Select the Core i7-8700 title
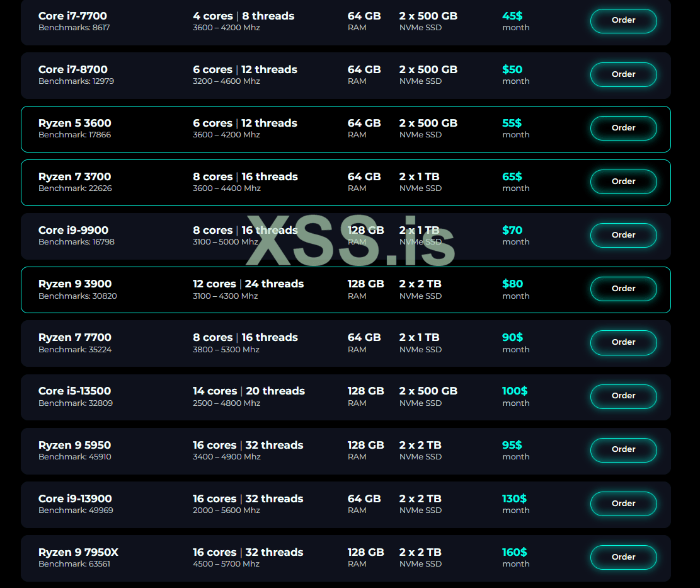Screen dimensions: 700x588 point(72,70)
